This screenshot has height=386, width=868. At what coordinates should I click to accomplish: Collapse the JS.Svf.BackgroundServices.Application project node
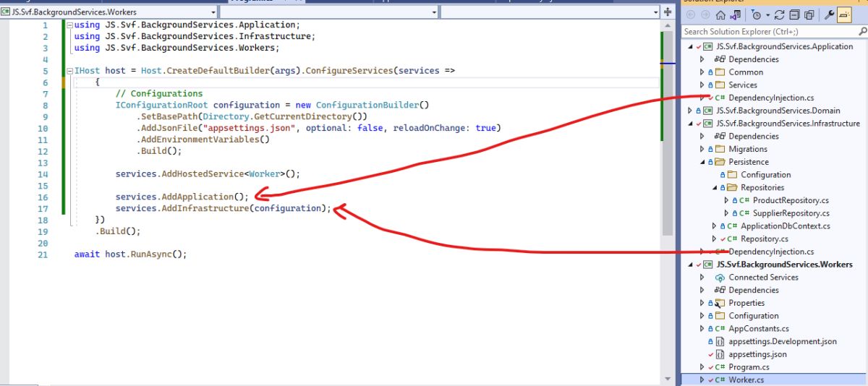click(690, 46)
